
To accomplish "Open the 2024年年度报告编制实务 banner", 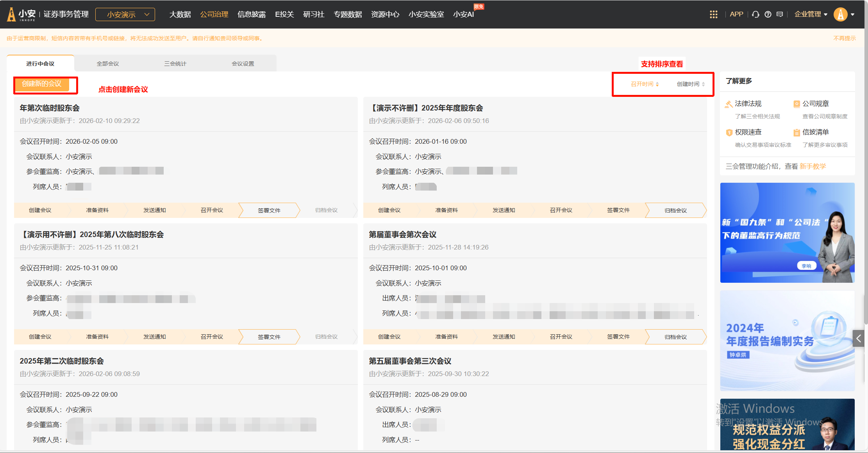I will [787, 340].
